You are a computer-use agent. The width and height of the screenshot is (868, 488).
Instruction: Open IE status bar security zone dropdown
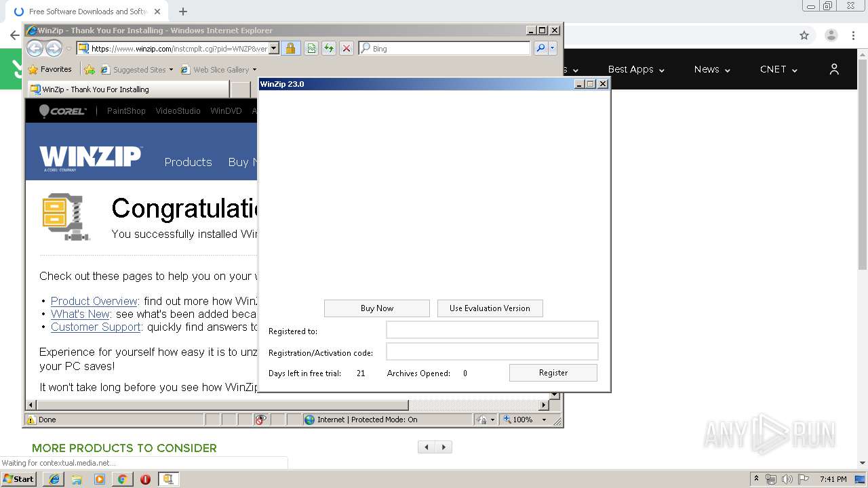(x=492, y=420)
